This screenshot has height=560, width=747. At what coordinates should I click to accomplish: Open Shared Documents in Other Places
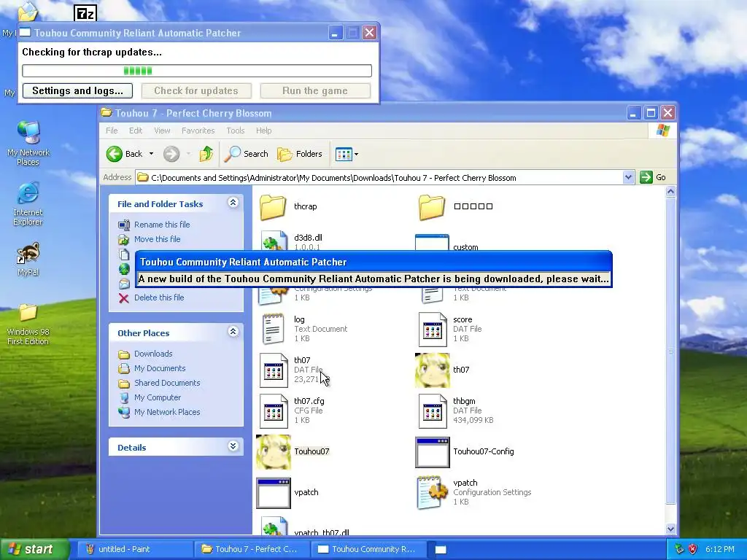167,383
